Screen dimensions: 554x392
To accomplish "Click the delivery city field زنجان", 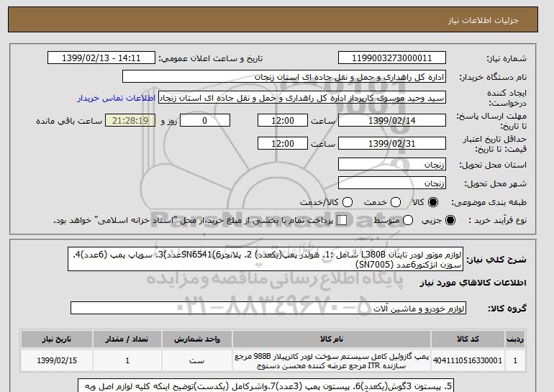I will point(392,183).
